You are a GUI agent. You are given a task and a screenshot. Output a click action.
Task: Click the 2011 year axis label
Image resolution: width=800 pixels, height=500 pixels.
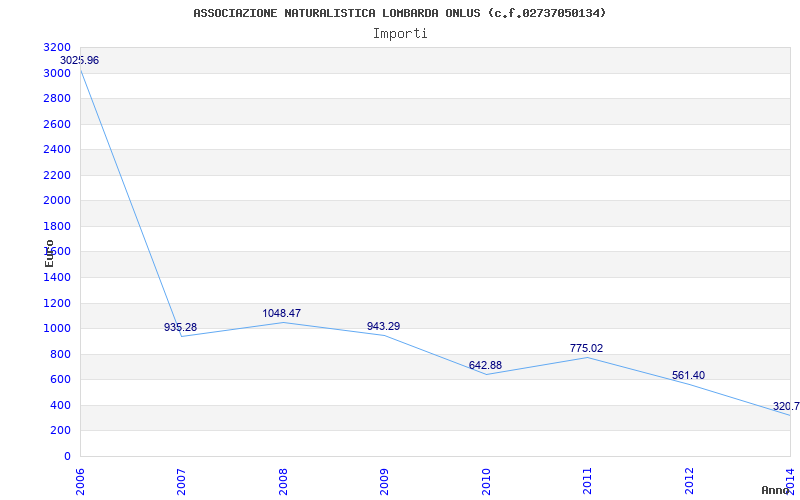588,481
